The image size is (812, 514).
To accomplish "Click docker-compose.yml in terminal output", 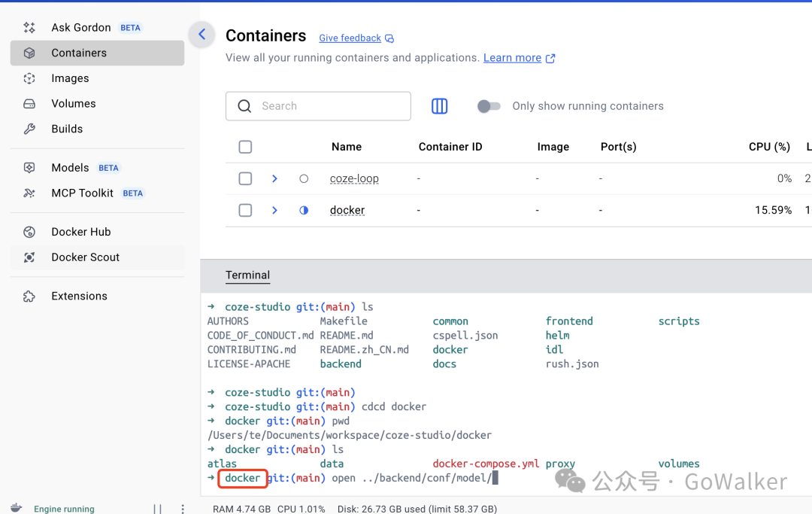I will pos(486,464).
